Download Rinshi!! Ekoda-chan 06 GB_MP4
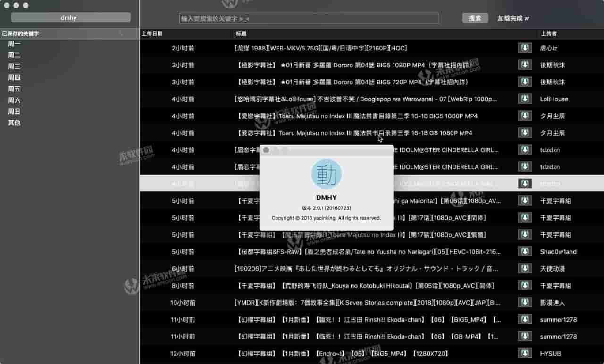Viewport: 604px width, 364px height. 525,337
